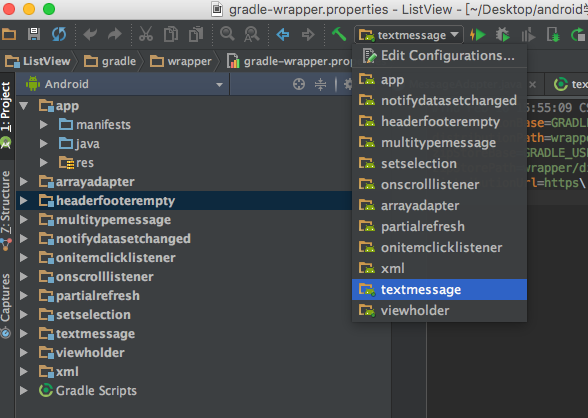This screenshot has width=588, height=418.
Task: Click gradle-wrapper.properties breadcrumb
Action: [x=290, y=61]
